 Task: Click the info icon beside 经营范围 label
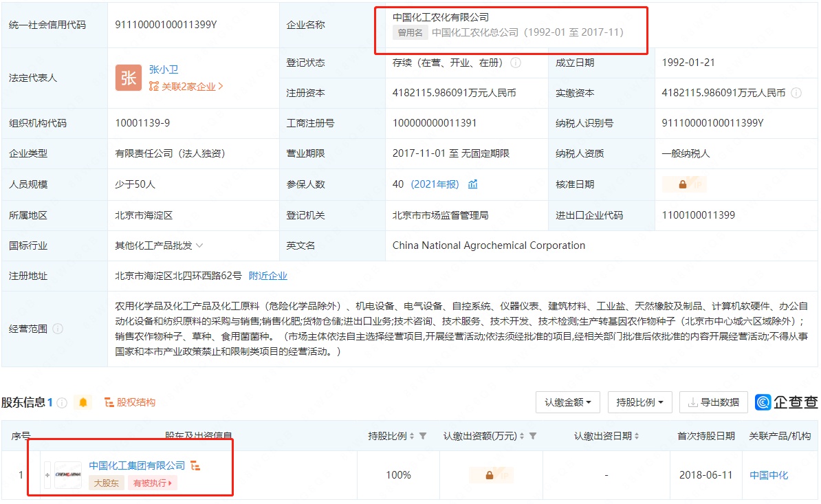(x=58, y=329)
